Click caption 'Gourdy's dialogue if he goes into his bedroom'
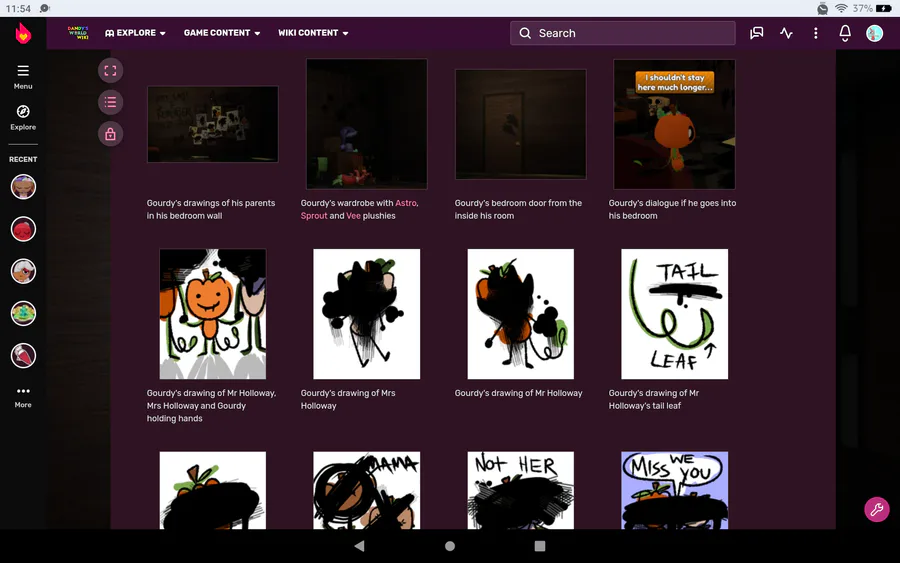 click(x=672, y=209)
